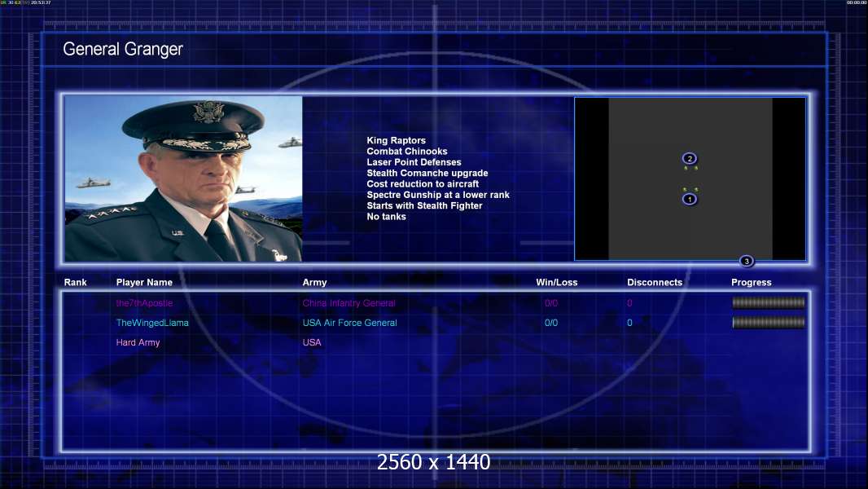868x489 pixels.
Task: Click the map preview panel
Action: click(690, 178)
